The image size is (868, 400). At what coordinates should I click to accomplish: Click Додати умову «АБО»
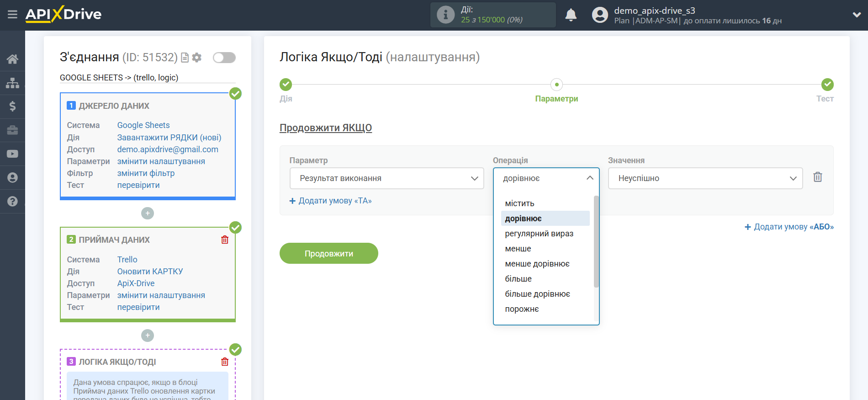coord(789,227)
